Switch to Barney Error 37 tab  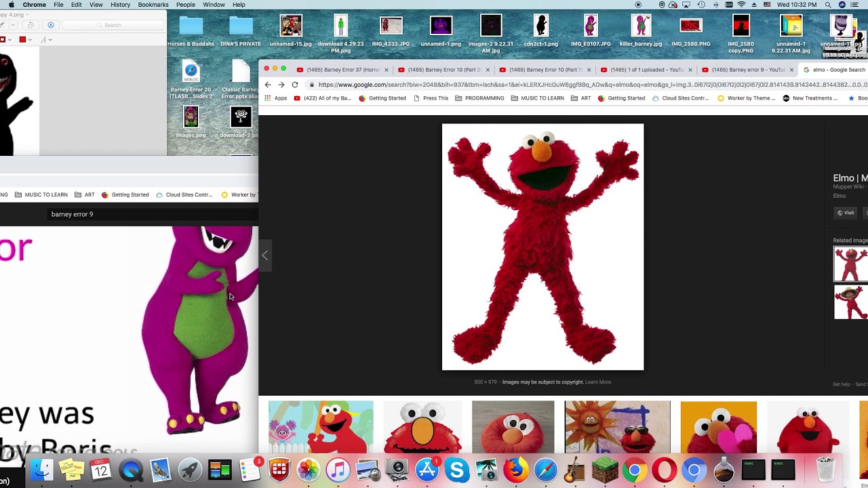pos(342,70)
